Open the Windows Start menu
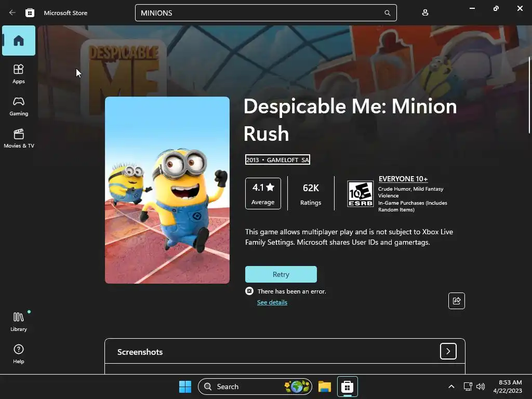This screenshot has width=532, height=399. 185,387
